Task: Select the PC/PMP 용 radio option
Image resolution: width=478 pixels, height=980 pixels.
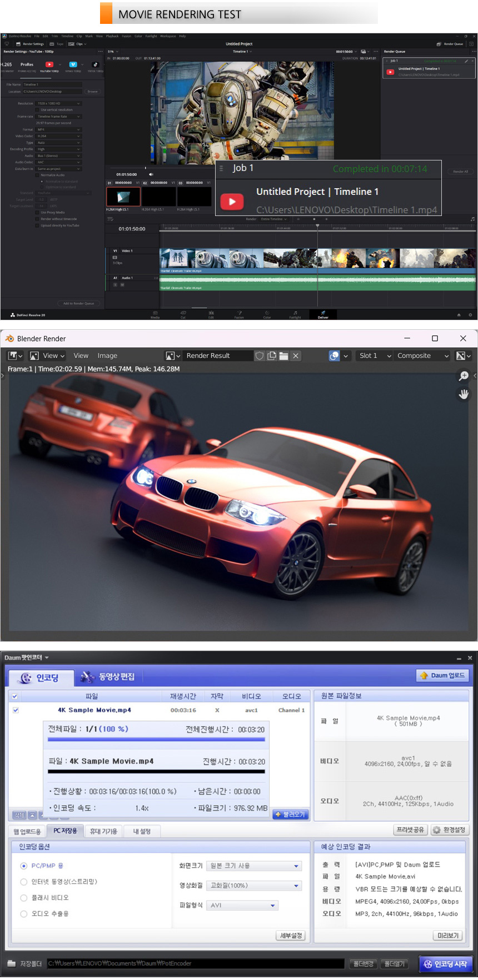Action: [x=24, y=866]
